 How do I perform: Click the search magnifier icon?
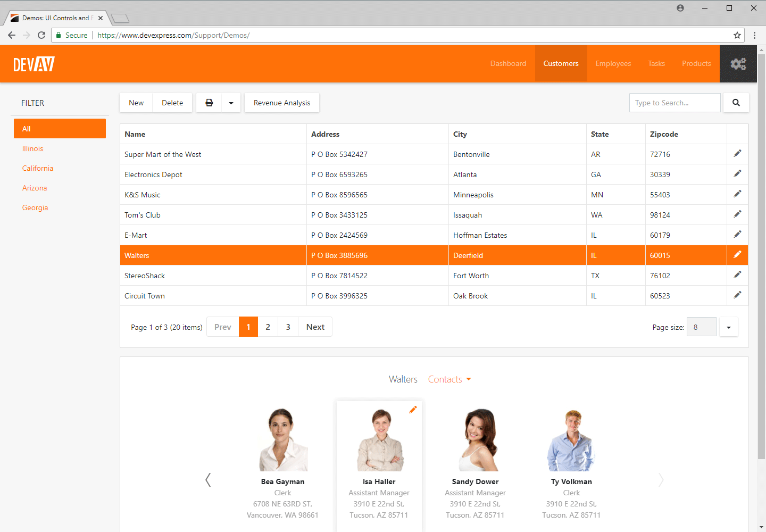point(736,103)
